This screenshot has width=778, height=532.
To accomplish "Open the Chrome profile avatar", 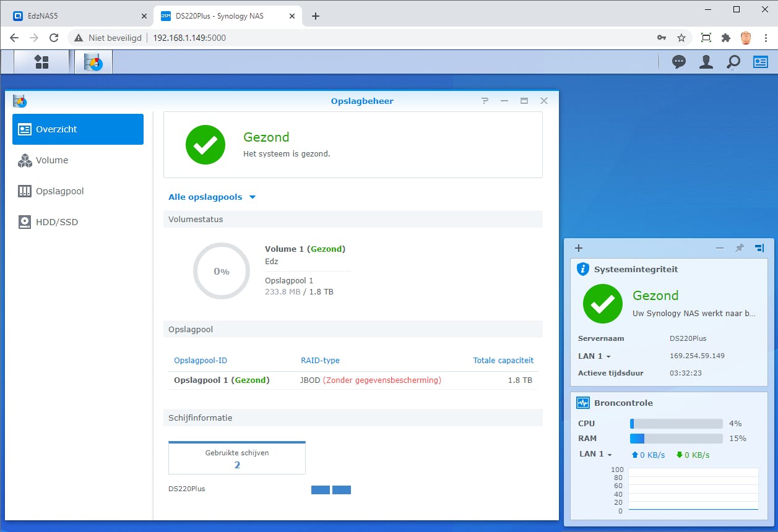I will pyautogui.click(x=746, y=38).
